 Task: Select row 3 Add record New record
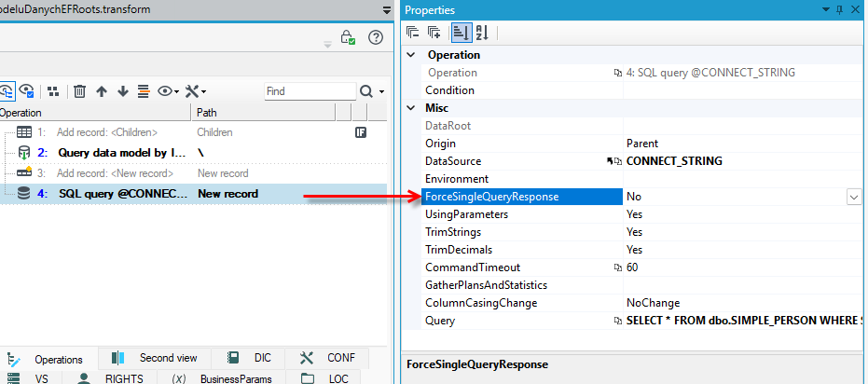[193, 173]
